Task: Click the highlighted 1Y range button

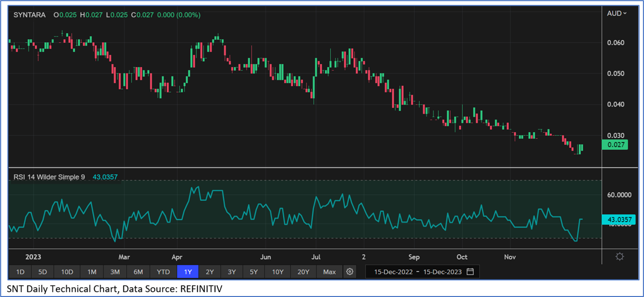Action: tap(188, 272)
